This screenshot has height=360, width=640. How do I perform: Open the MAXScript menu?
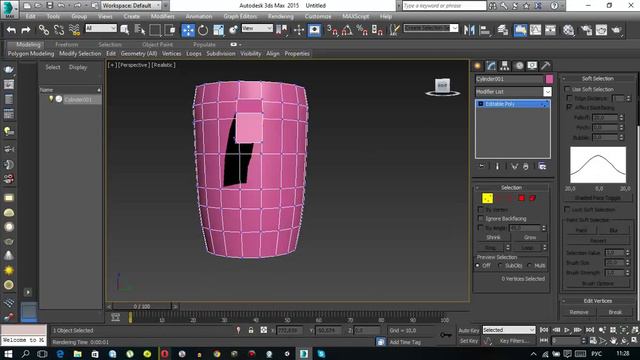[355, 16]
